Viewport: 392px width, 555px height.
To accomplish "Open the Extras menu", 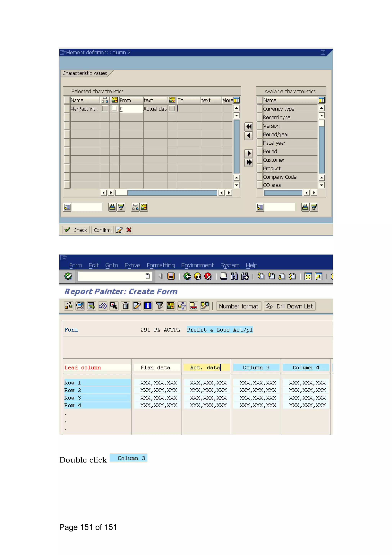I will click(132, 265).
